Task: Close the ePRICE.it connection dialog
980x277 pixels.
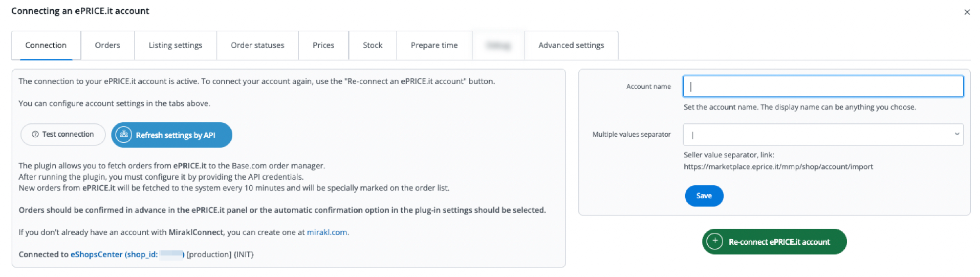Action: [967, 12]
